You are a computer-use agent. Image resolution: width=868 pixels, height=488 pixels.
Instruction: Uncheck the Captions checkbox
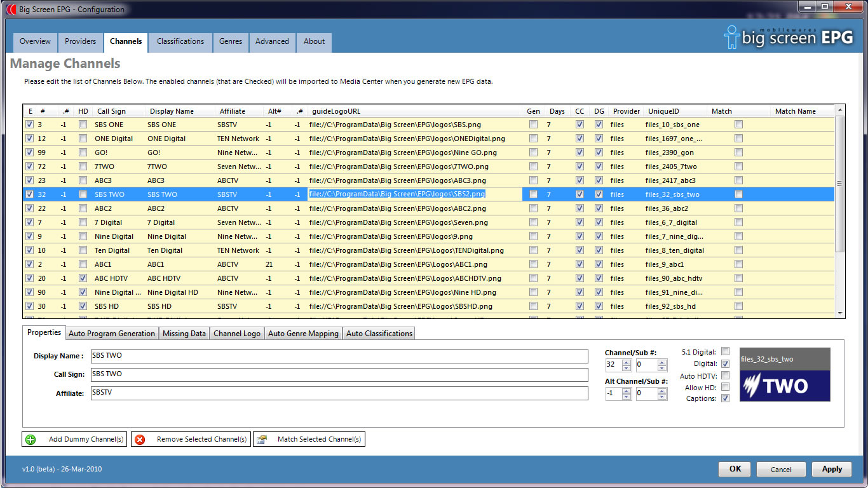[726, 398]
